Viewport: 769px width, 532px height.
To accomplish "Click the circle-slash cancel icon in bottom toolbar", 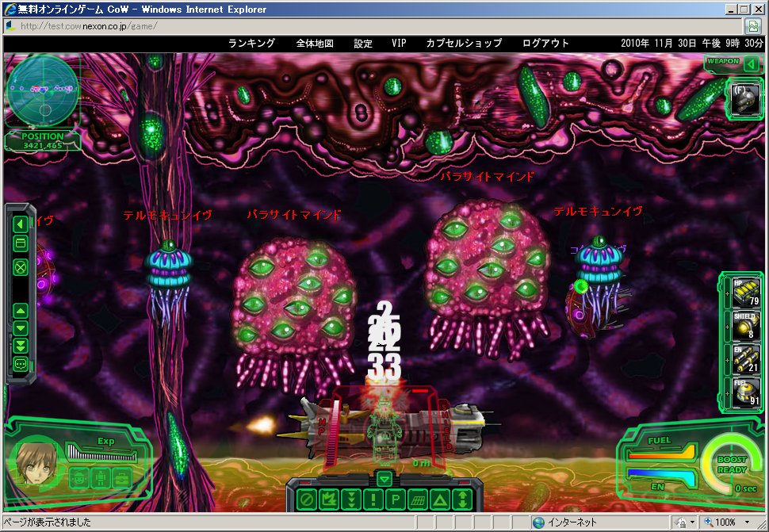I will 307,499.
